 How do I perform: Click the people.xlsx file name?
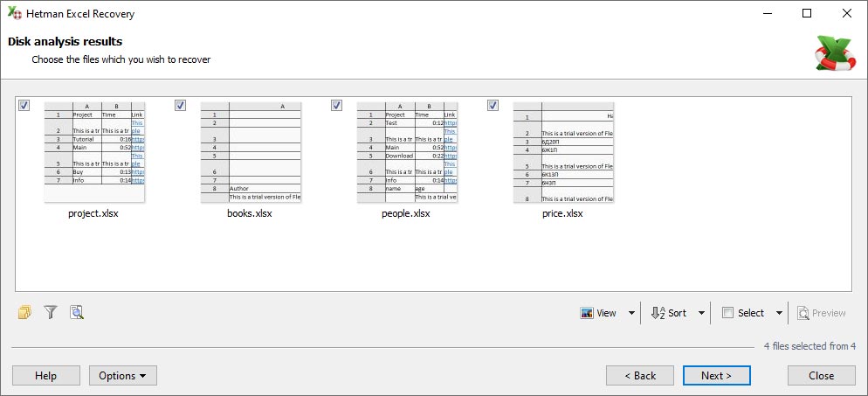(406, 213)
